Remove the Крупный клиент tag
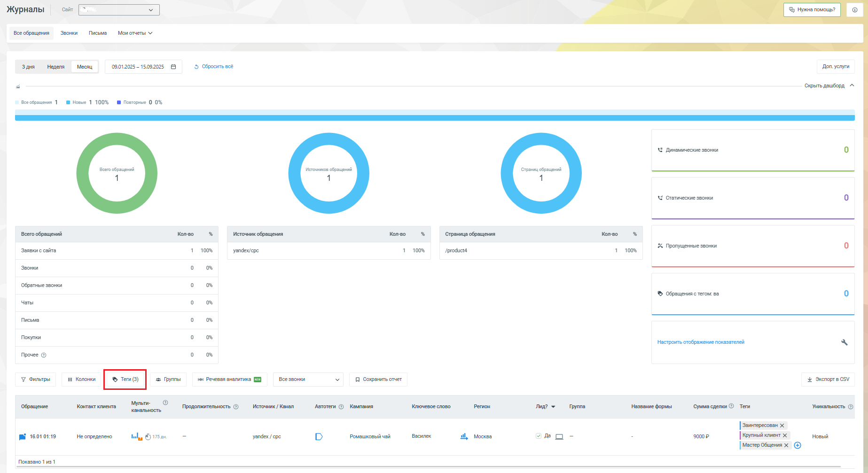 785,435
